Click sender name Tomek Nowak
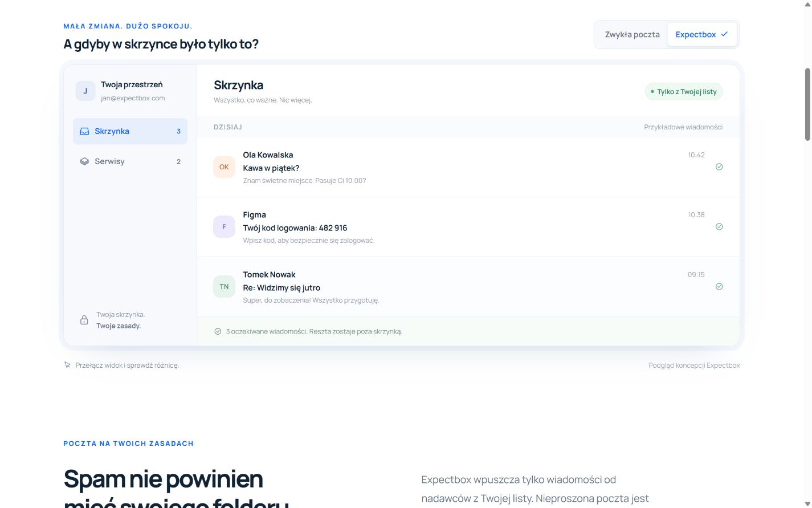812x508 pixels. [x=269, y=275]
